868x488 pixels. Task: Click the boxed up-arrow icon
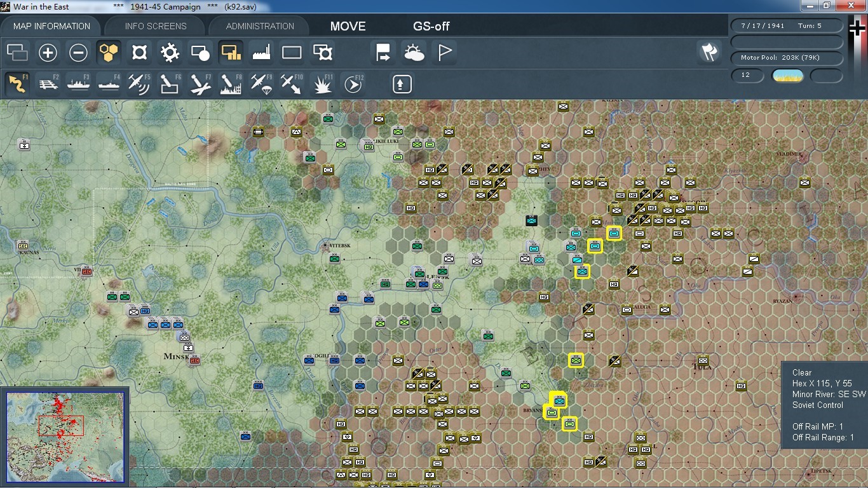tap(402, 84)
